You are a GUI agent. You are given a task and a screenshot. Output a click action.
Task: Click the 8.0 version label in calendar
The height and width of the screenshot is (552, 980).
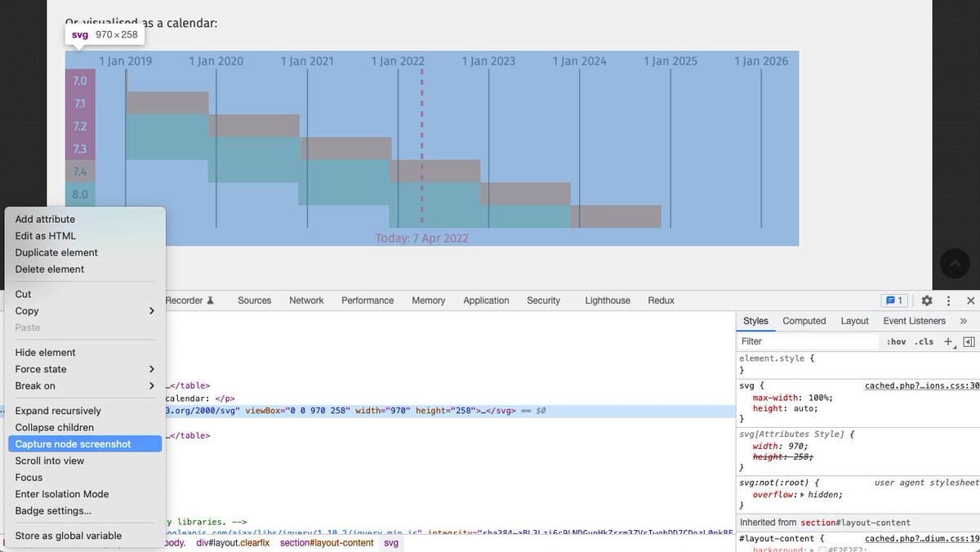pos(80,194)
